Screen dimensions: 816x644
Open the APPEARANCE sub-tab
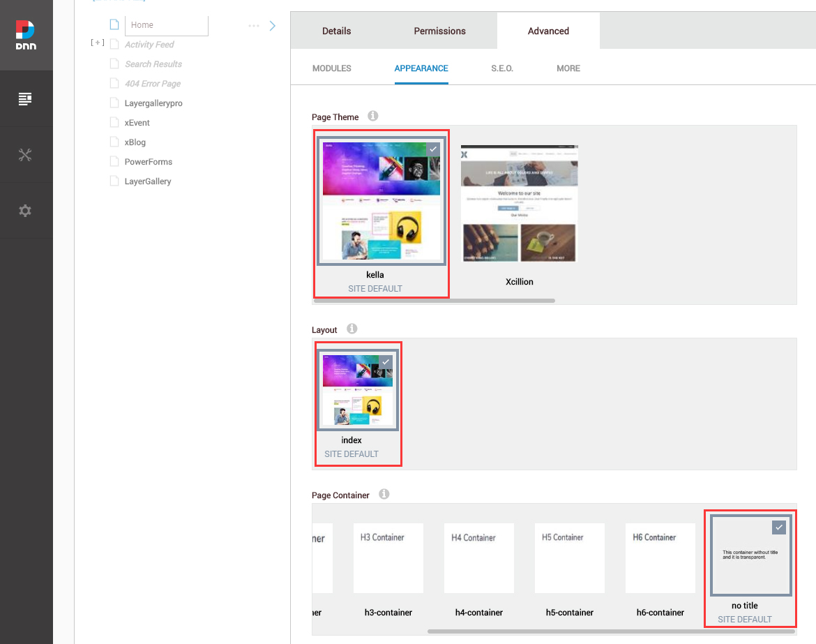(421, 68)
